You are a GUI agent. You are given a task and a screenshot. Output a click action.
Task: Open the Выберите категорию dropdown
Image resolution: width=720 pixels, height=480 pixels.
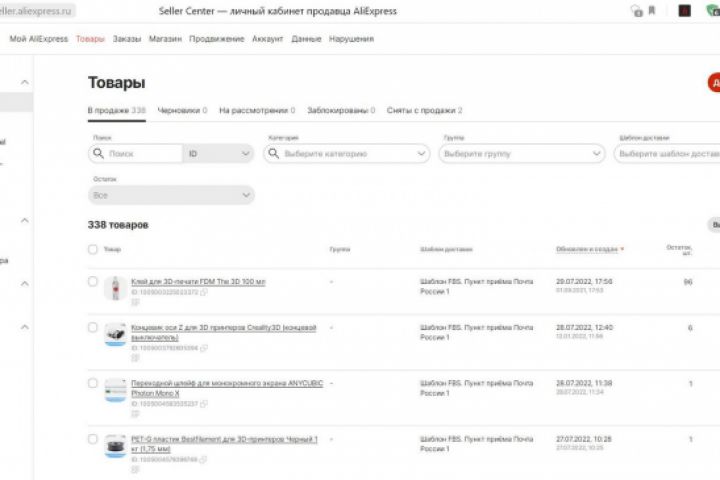pyautogui.click(x=347, y=153)
